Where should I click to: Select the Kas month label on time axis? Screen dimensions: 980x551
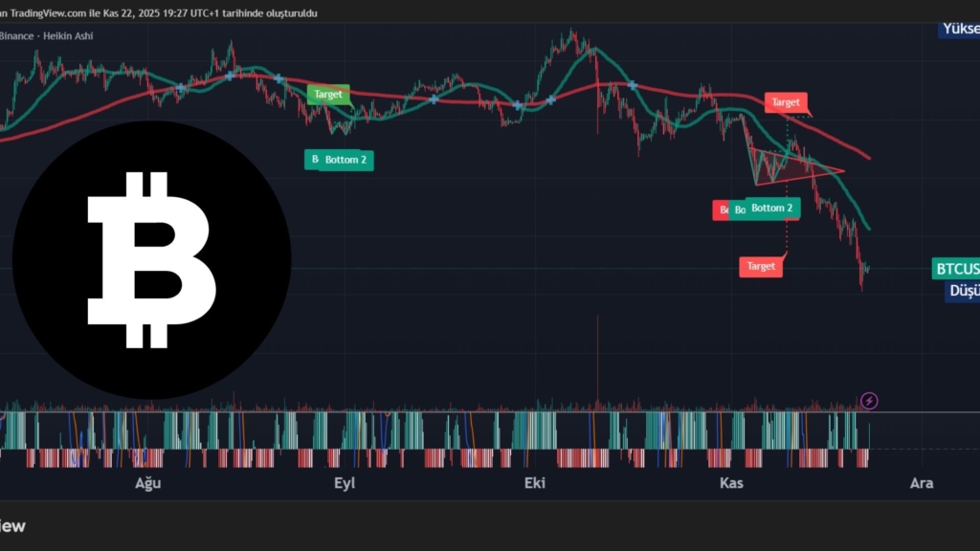pos(730,483)
